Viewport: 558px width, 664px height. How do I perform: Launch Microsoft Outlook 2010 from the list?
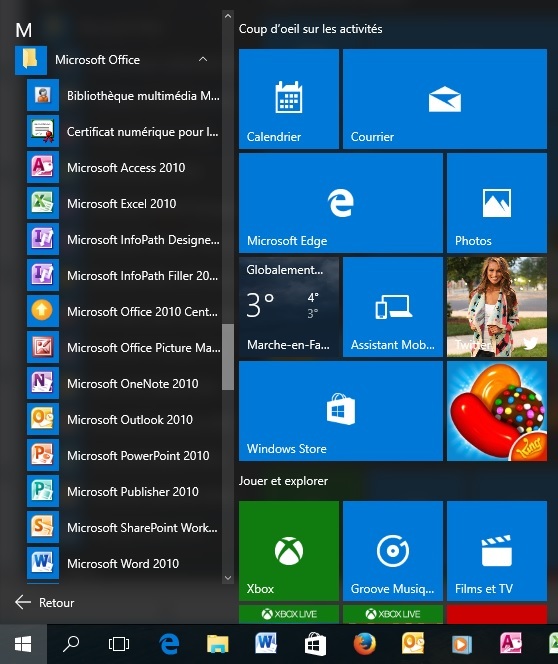click(124, 420)
